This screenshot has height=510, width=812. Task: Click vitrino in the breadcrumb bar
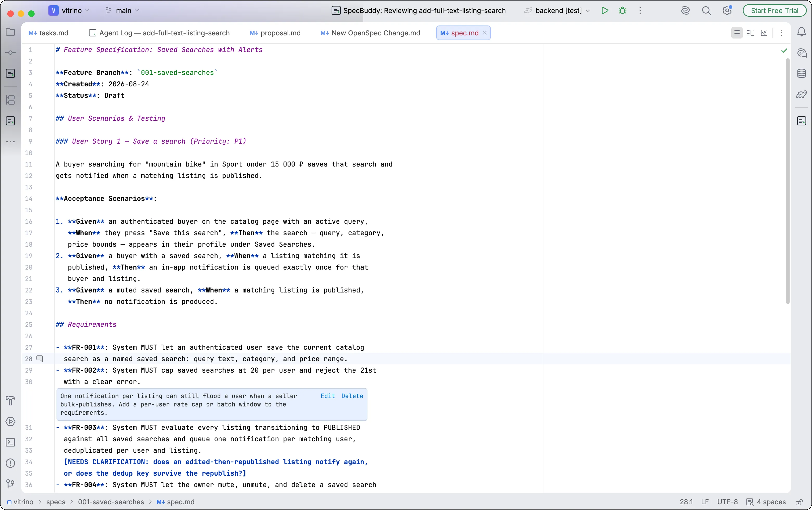click(20, 502)
